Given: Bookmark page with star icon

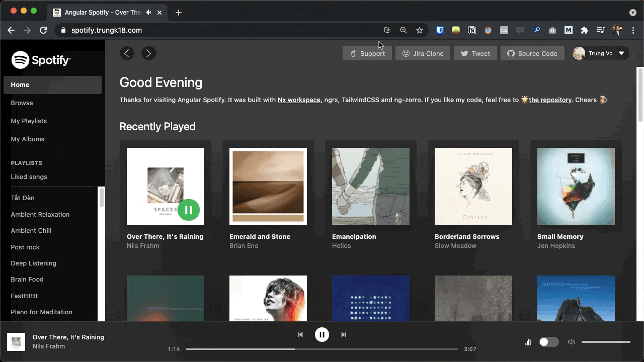Looking at the screenshot, I should coord(420,30).
